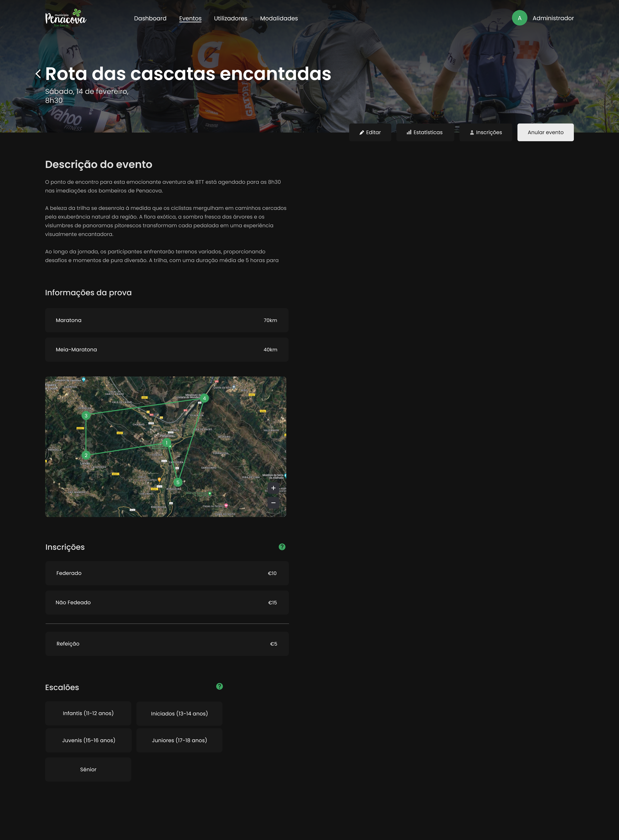View Inscrições via header button
The width and height of the screenshot is (619, 840).
tap(486, 132)
